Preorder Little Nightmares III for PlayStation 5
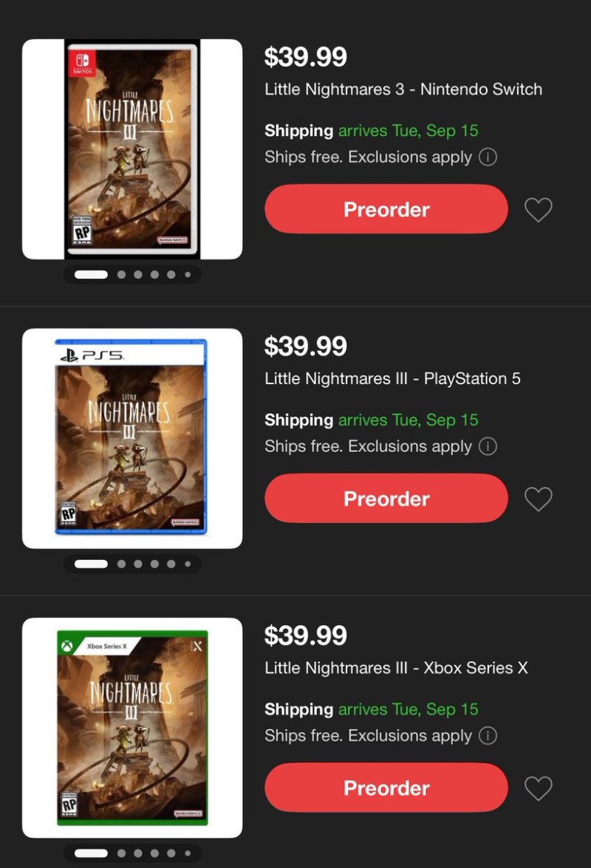591x868 pixels. [x=386, y=498]
